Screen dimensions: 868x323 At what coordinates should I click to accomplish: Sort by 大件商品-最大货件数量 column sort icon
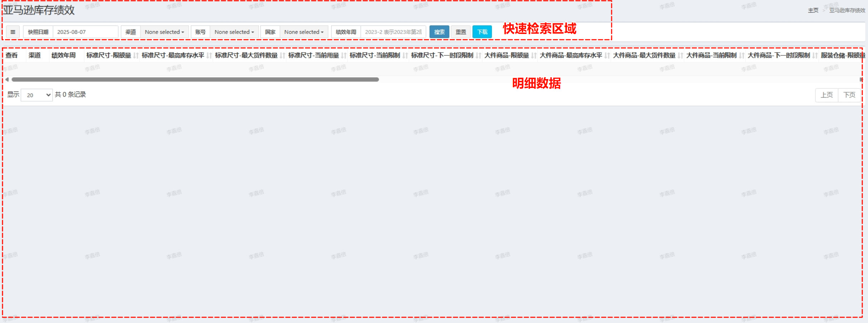click(x=680, y=55)
